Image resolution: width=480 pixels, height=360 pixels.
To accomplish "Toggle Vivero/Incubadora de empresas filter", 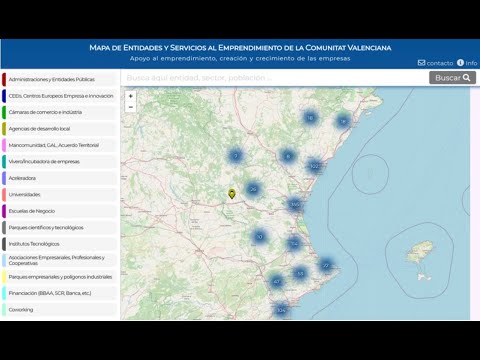I will click(59, 162).
